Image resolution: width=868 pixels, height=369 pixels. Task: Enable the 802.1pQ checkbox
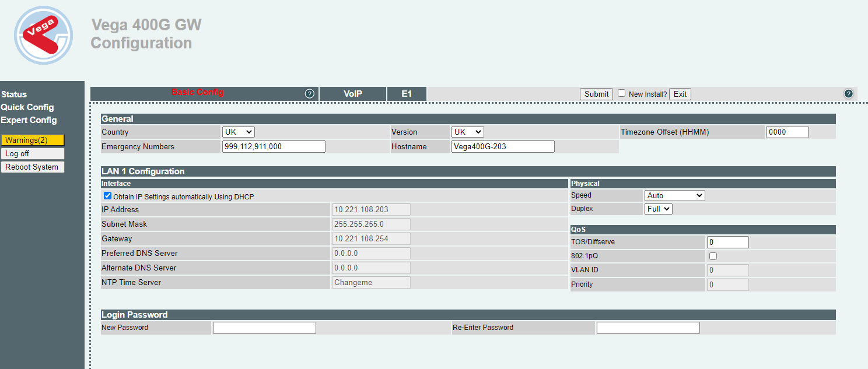click(x=713, y=256)
